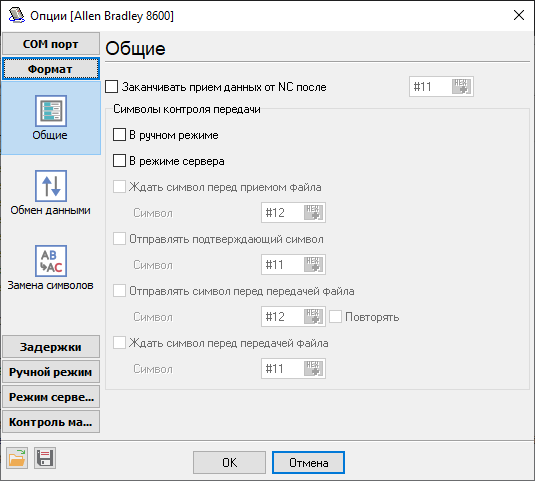Click the Отмена button

coord(308,463)
